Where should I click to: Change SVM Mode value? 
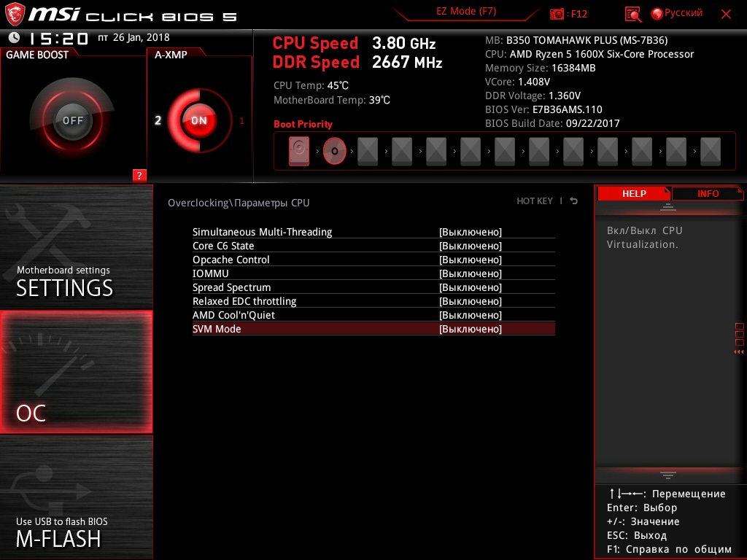(471, 329)
